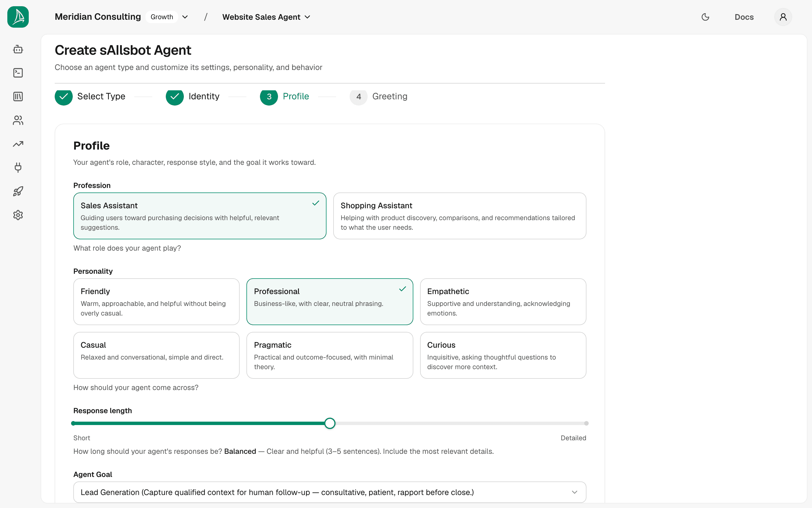
Task: Open the bot agents sidebar icon
Action: tap(18, 49)
